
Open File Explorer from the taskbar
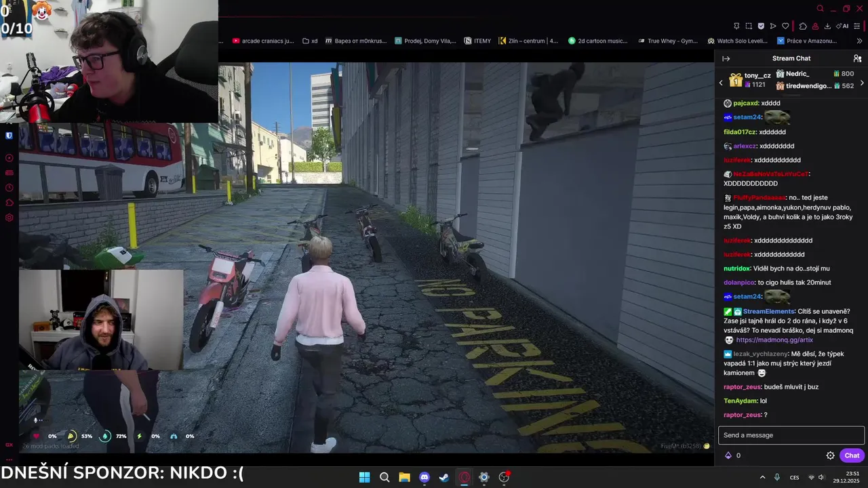pyautogui.click(x=404, y=477)
